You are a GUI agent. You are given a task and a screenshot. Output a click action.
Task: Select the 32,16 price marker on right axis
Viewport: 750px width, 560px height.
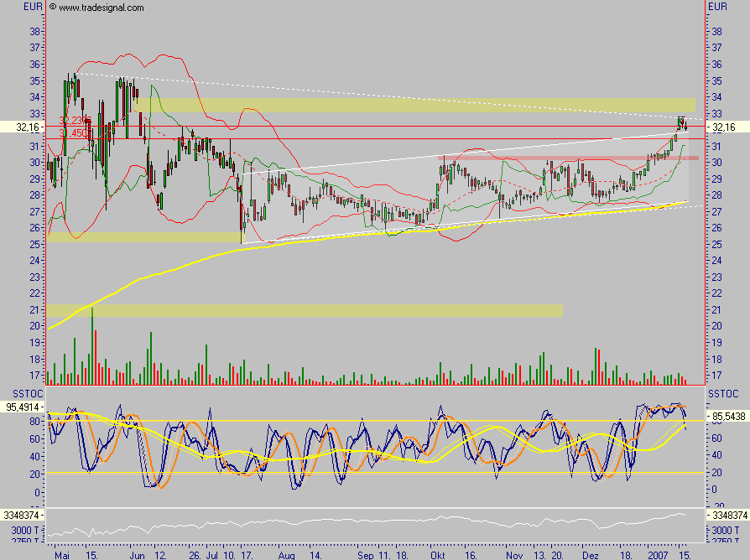(725, 127)
